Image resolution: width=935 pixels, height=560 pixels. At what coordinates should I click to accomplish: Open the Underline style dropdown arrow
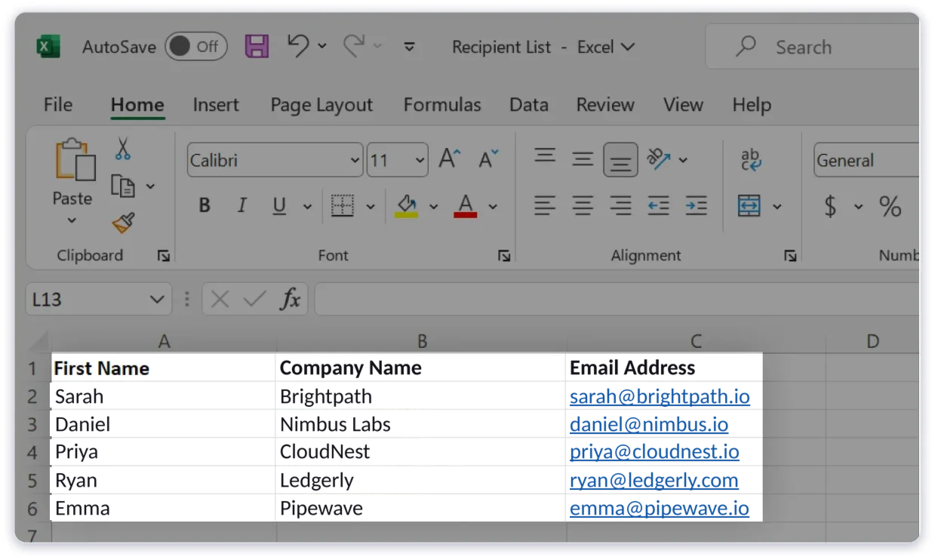[x=307, y=207]
